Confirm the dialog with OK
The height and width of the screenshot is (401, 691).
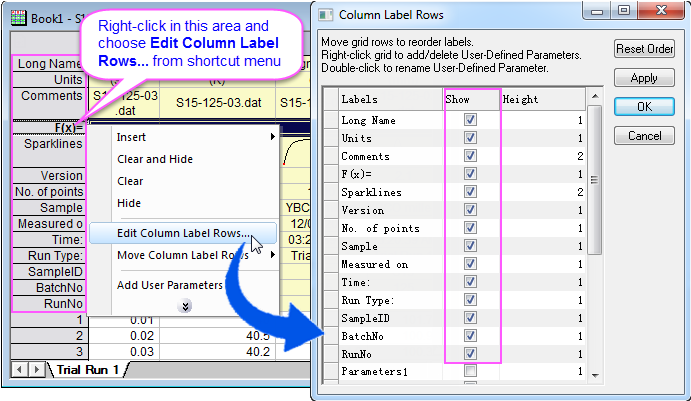click(644, 107)
